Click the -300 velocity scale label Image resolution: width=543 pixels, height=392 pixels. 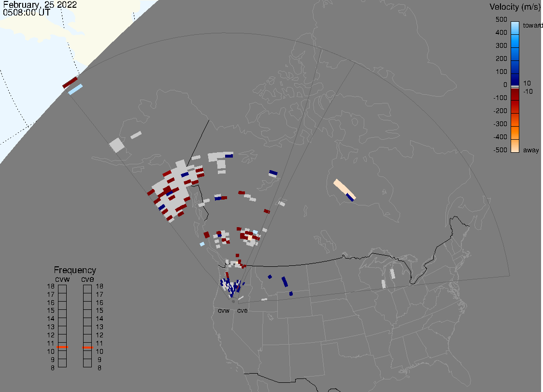pyautogui.click(x=500, y=124)
